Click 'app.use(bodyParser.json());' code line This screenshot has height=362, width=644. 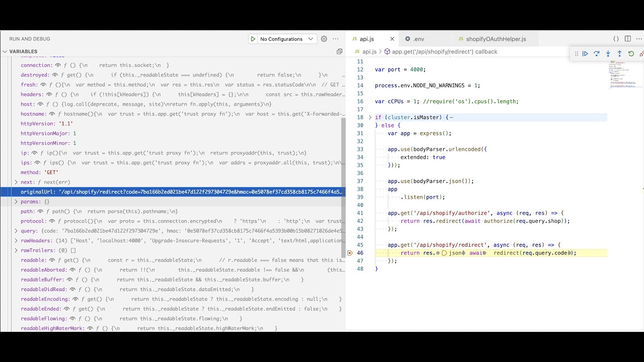coord(431,181)
